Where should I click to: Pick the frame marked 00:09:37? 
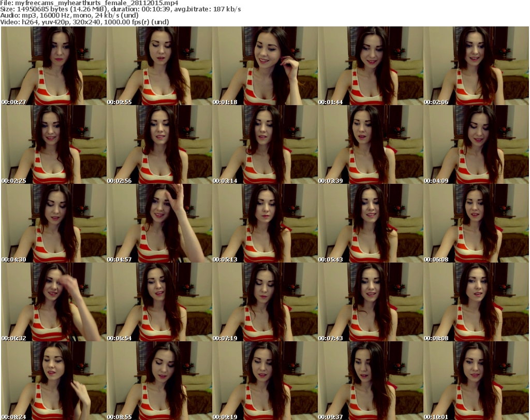(371, 381)
